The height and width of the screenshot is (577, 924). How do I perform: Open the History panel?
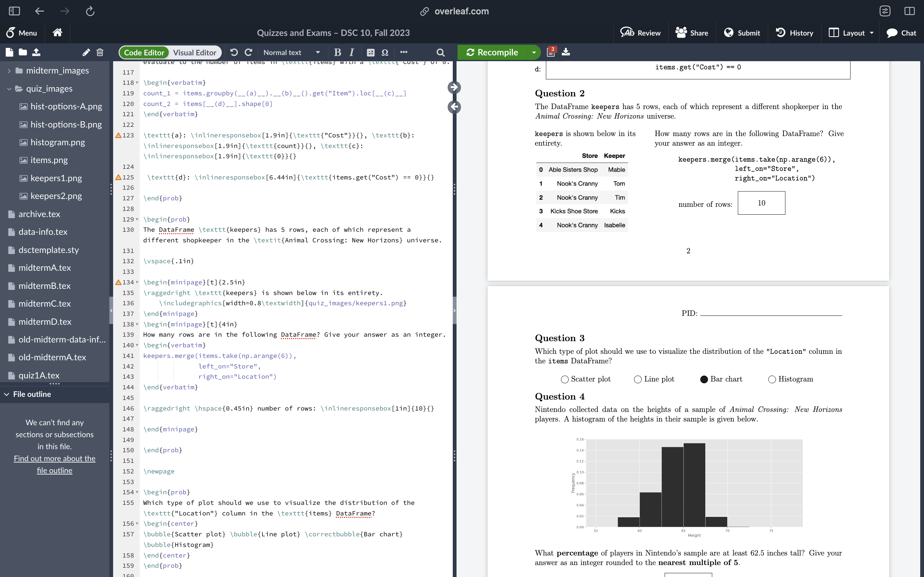coord(795,33)
